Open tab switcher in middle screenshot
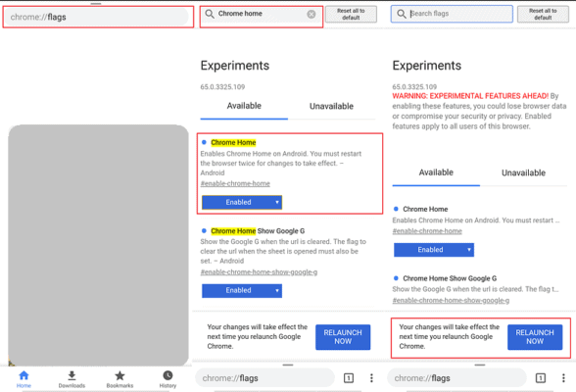576x392 pixels. [x=349, y=377]
